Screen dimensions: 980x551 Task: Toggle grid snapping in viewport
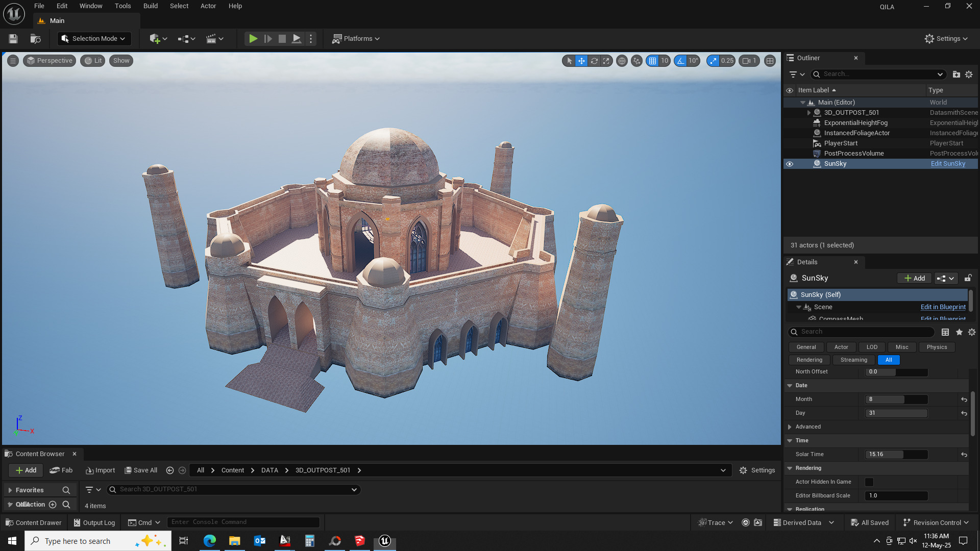tap(652, 61)
